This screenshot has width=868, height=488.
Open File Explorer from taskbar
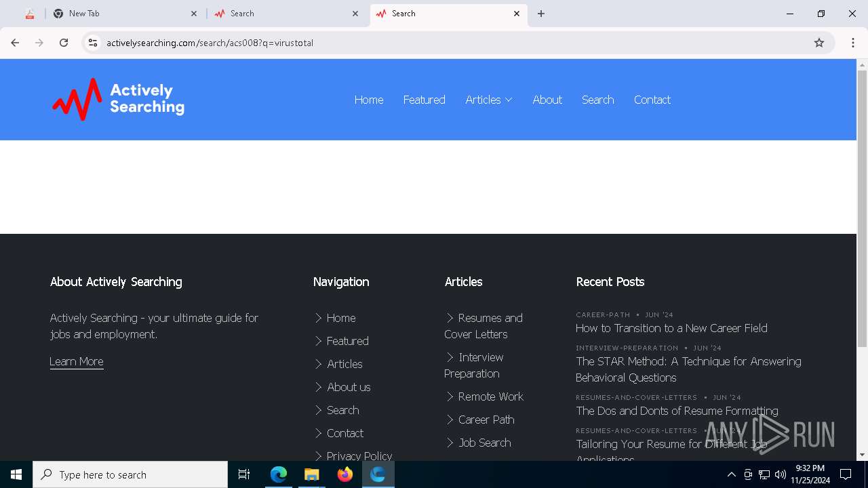(x=311, y=474)
